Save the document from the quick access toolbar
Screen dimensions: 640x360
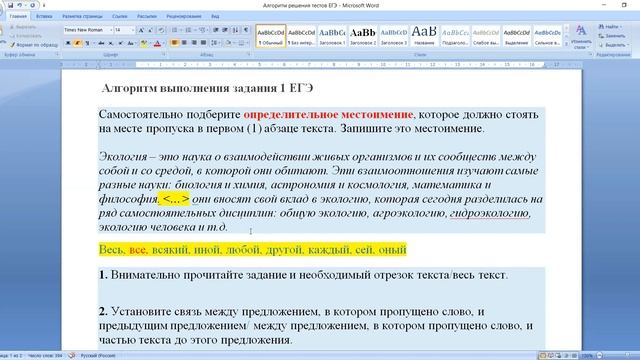click(11, 5)
